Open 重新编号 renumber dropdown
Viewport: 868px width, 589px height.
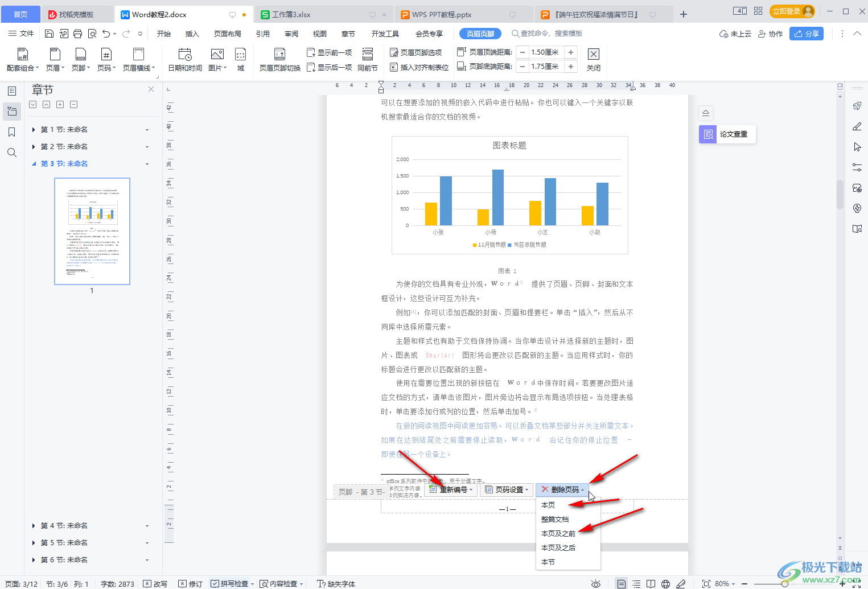451,489
